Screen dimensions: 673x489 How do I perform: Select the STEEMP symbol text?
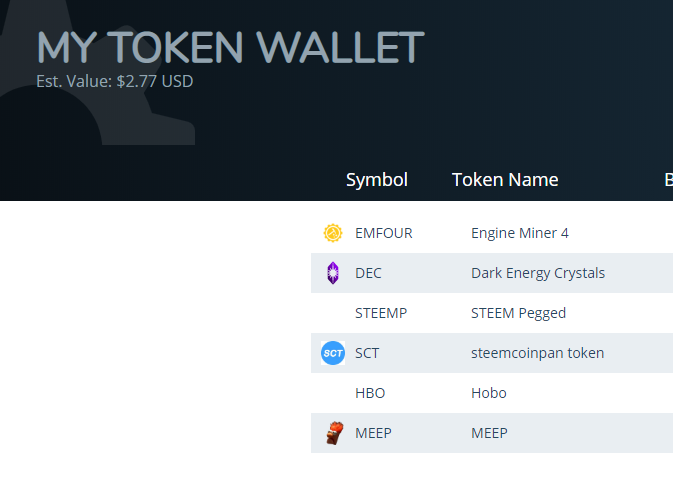click(x=381, y=313)
